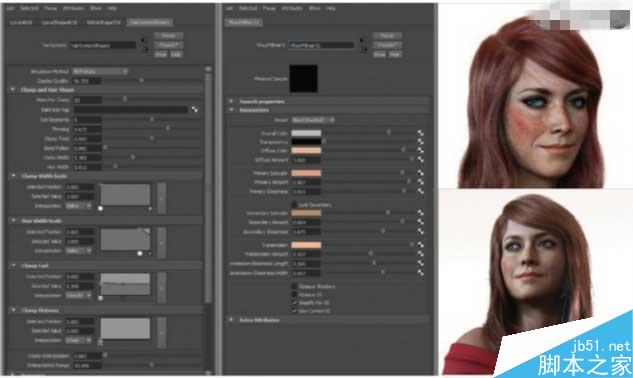Open the Clump Curl ramp editor button
Image resolution: width=633 pixels, height=378 pixels.
click(x=162, y=288)
